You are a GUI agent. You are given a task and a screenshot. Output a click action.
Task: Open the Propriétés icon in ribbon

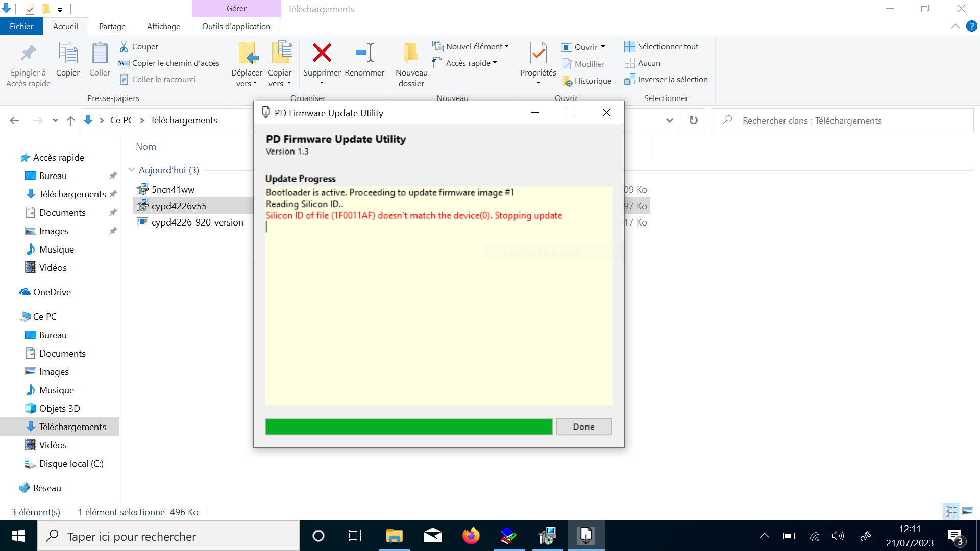[x=538, y=53]
